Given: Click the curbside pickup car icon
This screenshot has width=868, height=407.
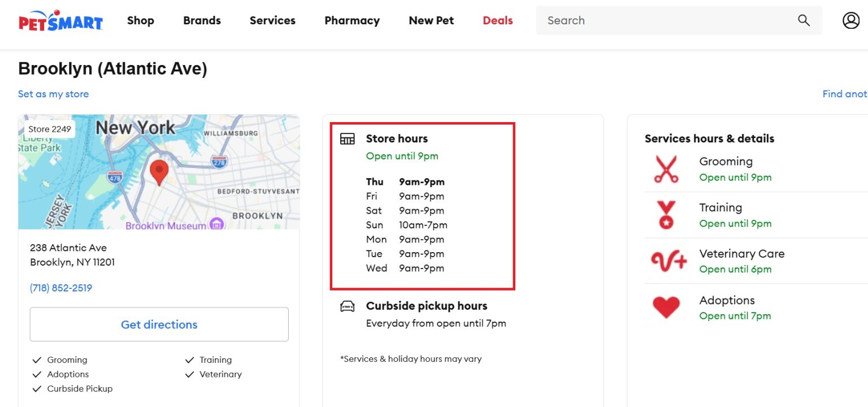Looking at the screenshot, I should 347,306.
